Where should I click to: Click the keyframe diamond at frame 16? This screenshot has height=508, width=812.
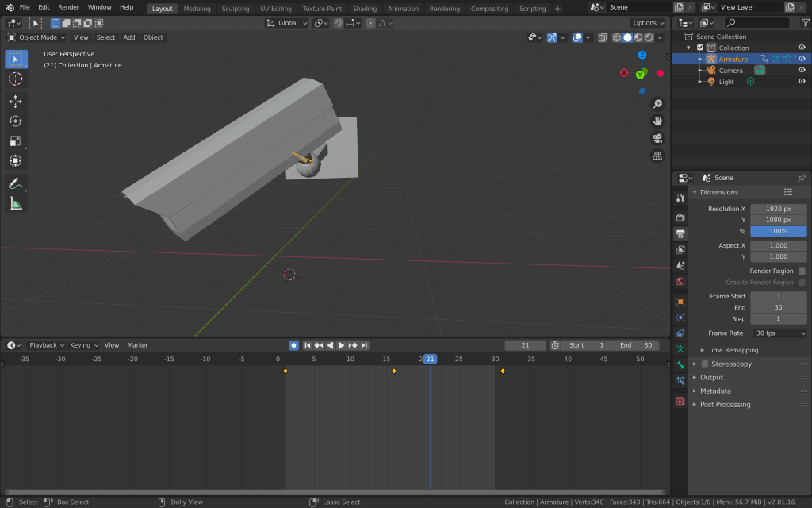point(394,371)
